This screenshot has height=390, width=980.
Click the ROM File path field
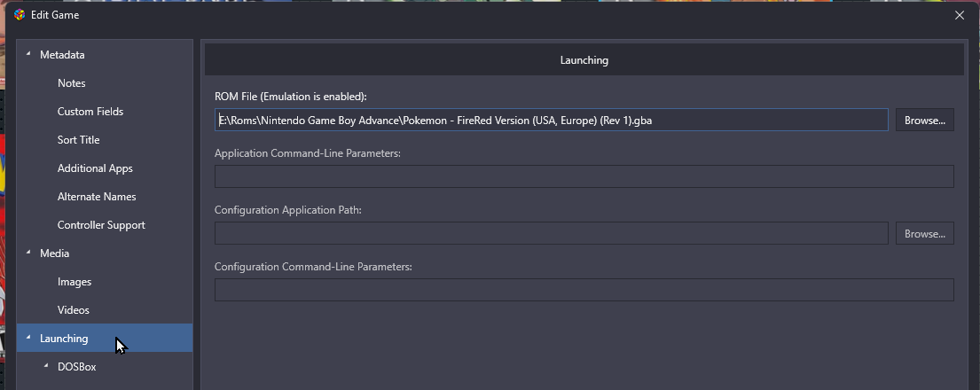[550, 120]
